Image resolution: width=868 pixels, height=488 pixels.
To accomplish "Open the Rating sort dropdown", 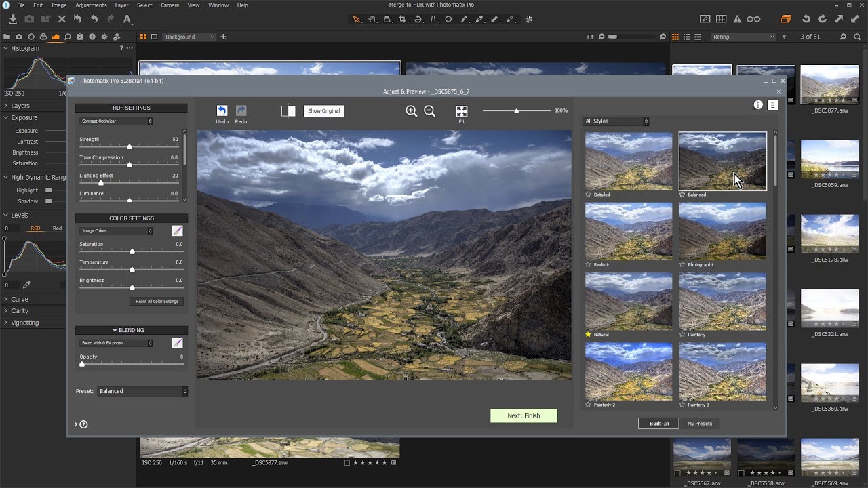I will pos(743,37).
